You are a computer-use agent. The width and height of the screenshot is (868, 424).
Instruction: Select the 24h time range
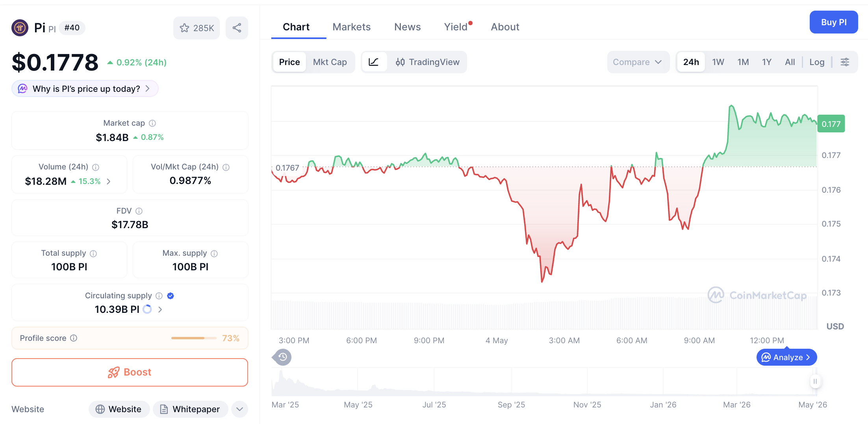[x=691, y=62]
